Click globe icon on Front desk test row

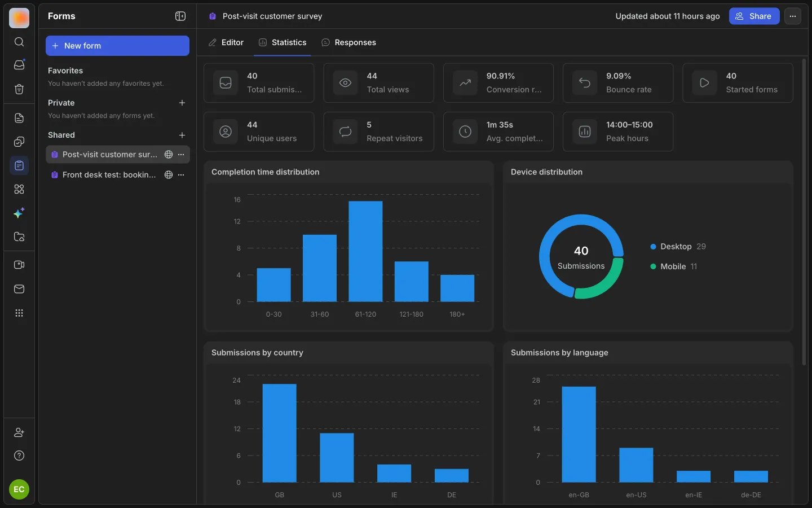pos(168,175)
